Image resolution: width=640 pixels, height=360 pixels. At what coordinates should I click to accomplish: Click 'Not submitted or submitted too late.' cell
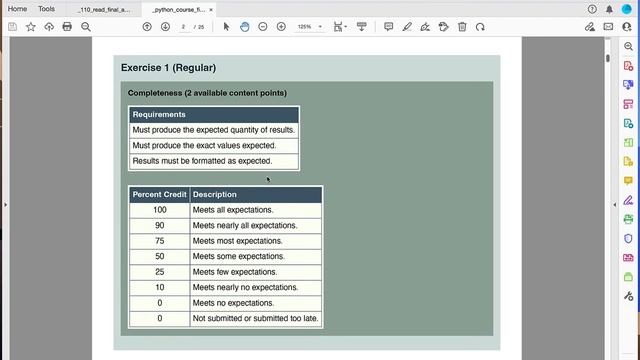(x=256, y=318)
